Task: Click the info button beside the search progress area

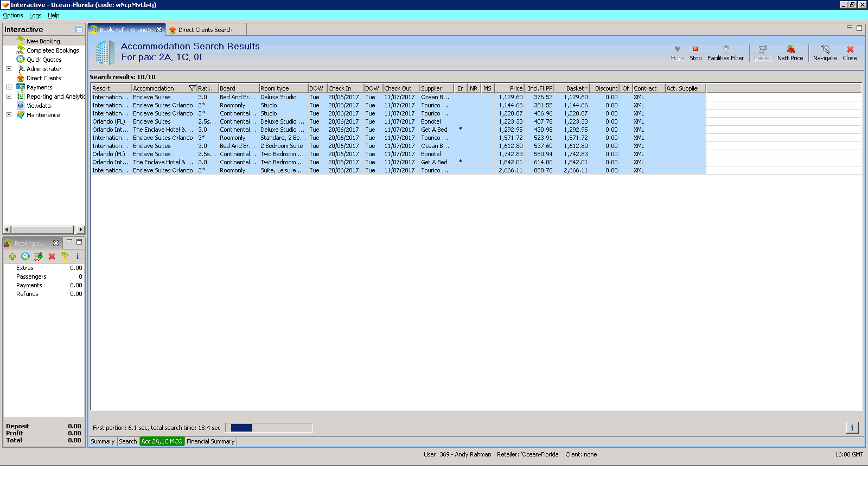Action: [852, 428]
